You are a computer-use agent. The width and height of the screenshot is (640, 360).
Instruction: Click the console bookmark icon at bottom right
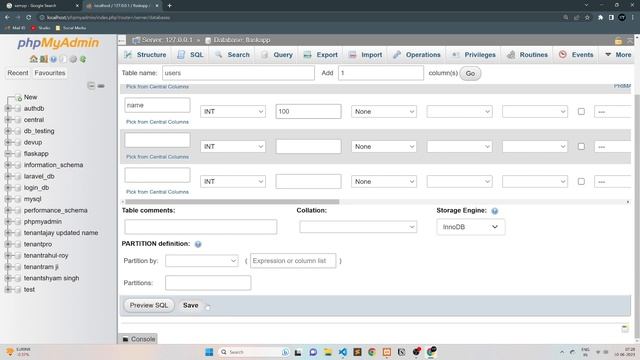tap(625, 329)
